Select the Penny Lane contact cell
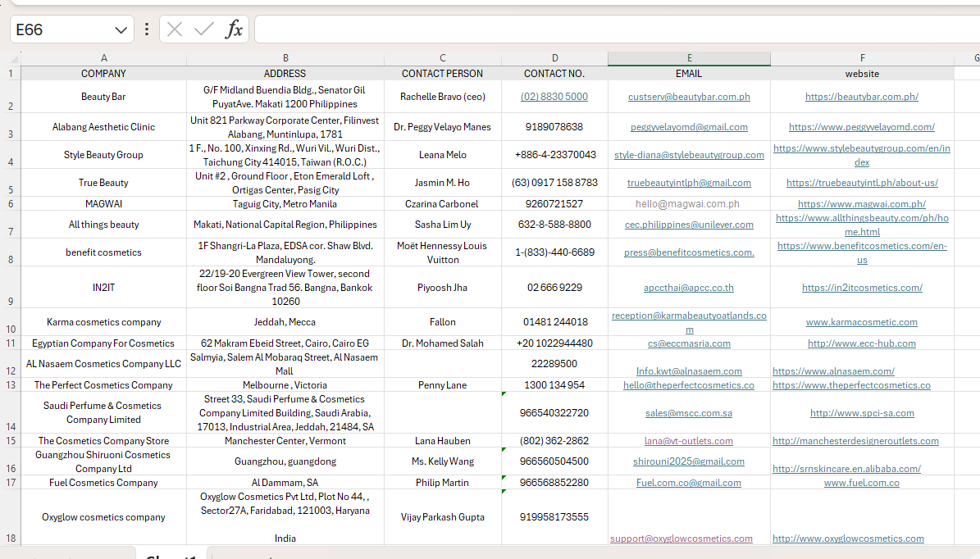The image size is (980, 559). [443, 385]
